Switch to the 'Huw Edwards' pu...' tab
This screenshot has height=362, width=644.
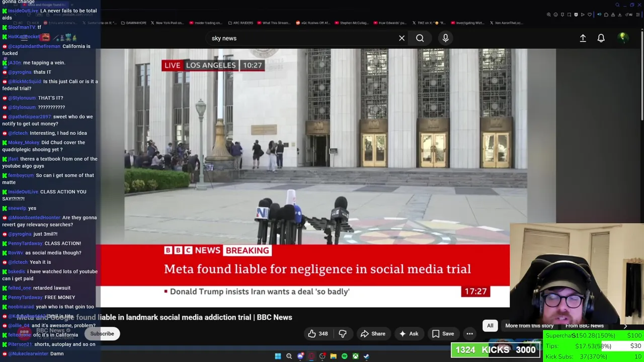389,23
